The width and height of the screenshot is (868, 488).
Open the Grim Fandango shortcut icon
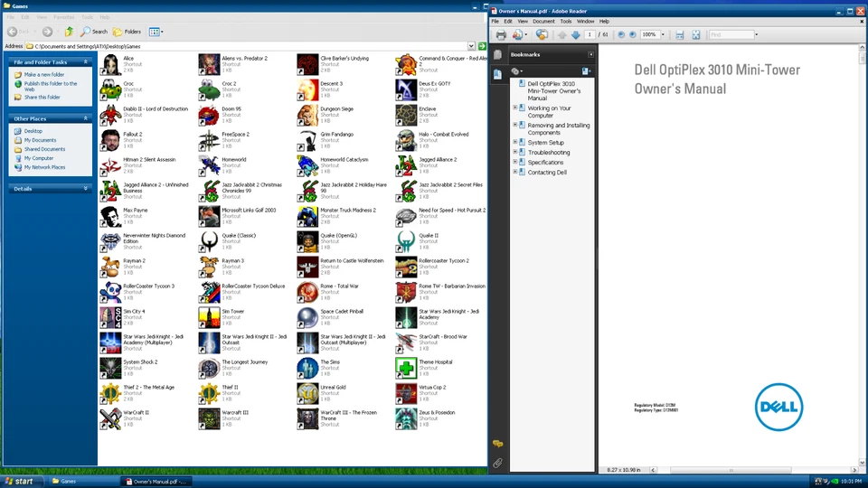[x=307, y=141]
